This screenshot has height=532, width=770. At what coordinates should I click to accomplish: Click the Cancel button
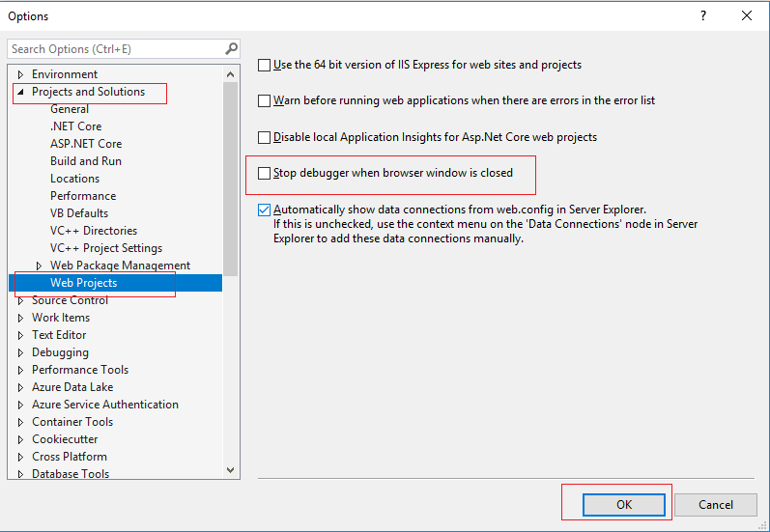click(716, 505)
